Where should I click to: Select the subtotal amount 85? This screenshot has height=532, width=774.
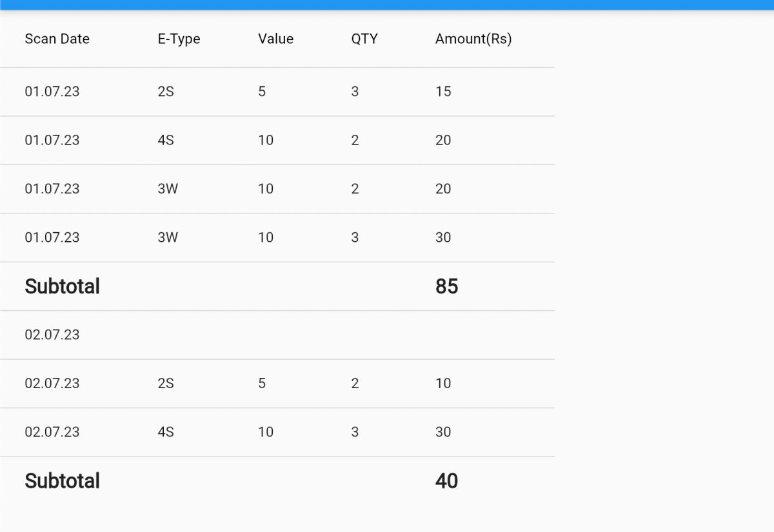(x=446, y=286)
